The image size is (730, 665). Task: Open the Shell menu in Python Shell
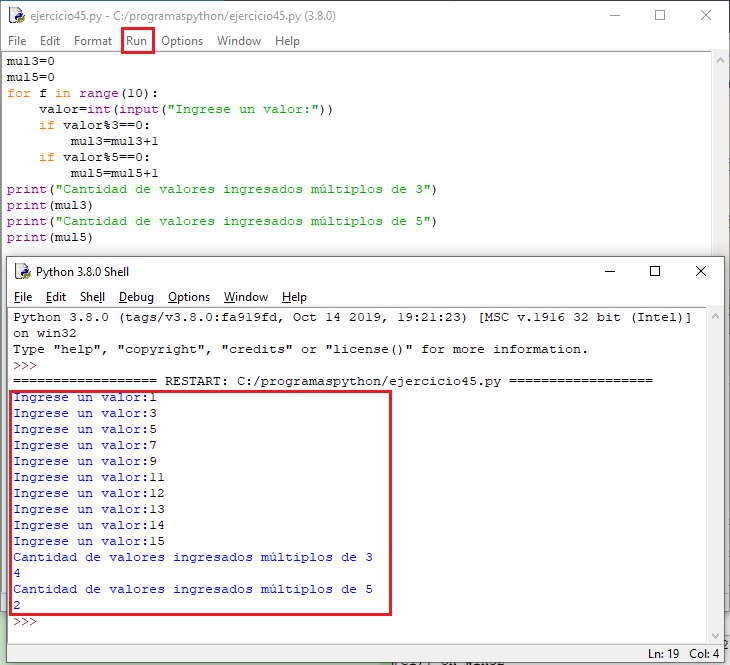[x=92, y=297]
